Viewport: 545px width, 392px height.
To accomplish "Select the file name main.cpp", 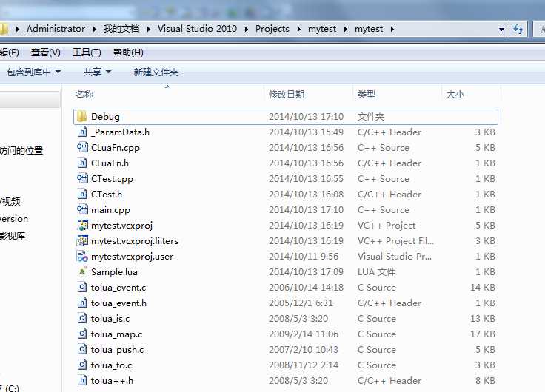I will 110,210.
